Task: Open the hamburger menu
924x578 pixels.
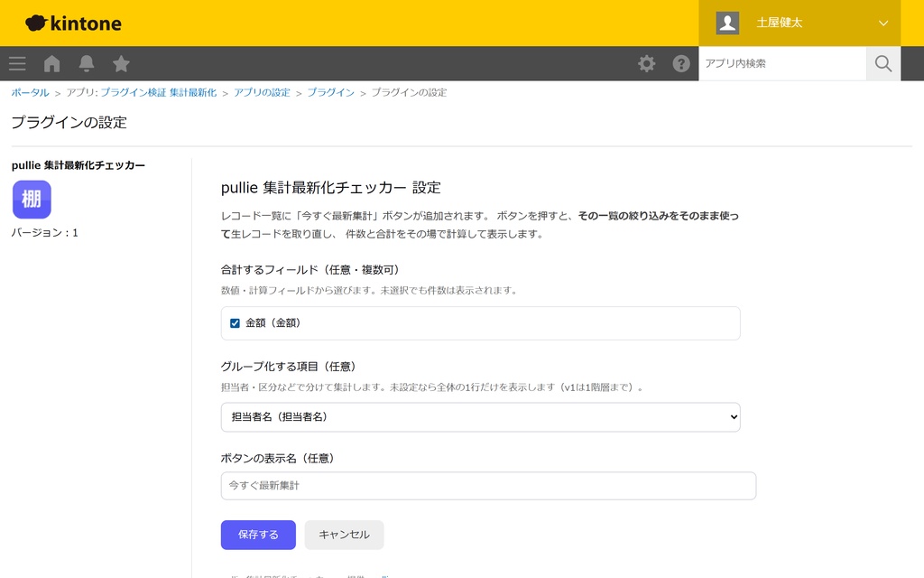Action: 17,64
